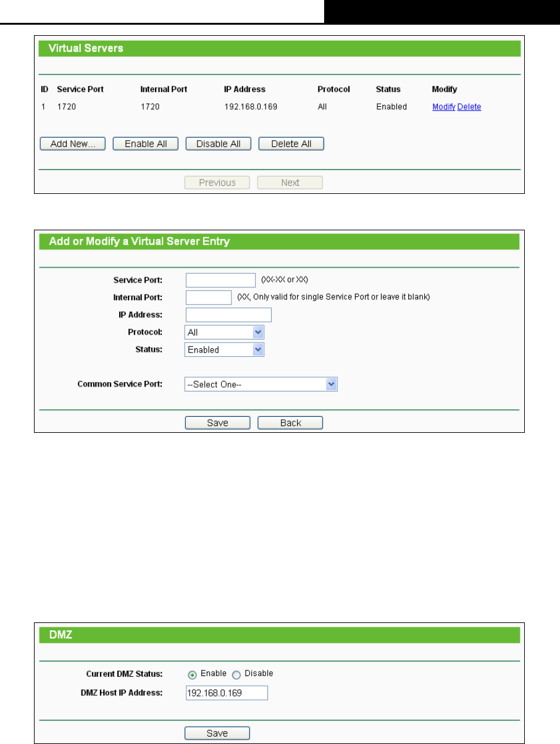Save the DMZ settings
The image size is (560, 744).
tap(217, 734)
